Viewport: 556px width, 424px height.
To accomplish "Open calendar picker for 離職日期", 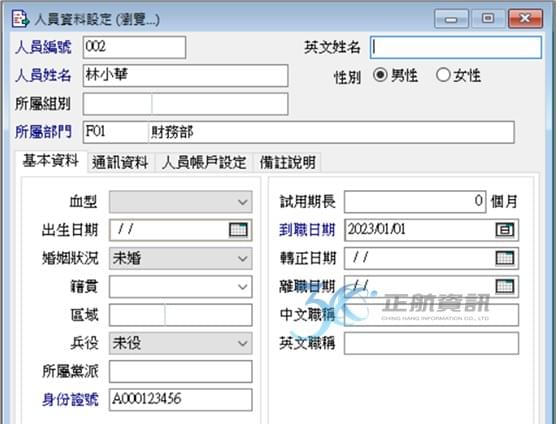I will [505, 286].
